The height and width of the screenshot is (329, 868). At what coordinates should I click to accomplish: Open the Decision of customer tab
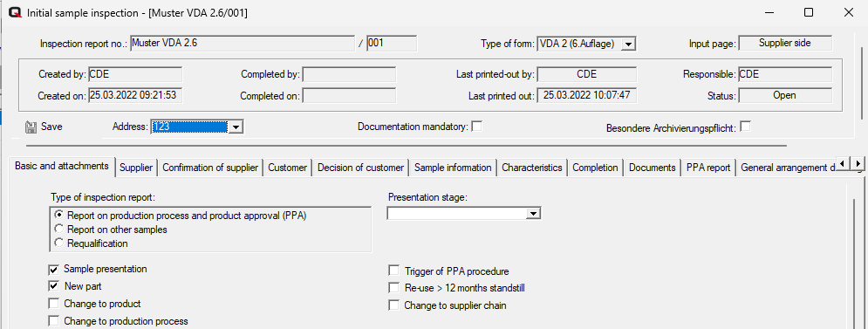pos(361,168)
